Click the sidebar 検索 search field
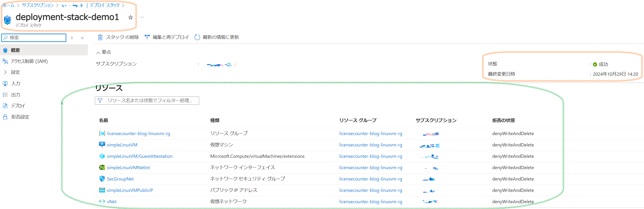 click(x=34, y=38)
